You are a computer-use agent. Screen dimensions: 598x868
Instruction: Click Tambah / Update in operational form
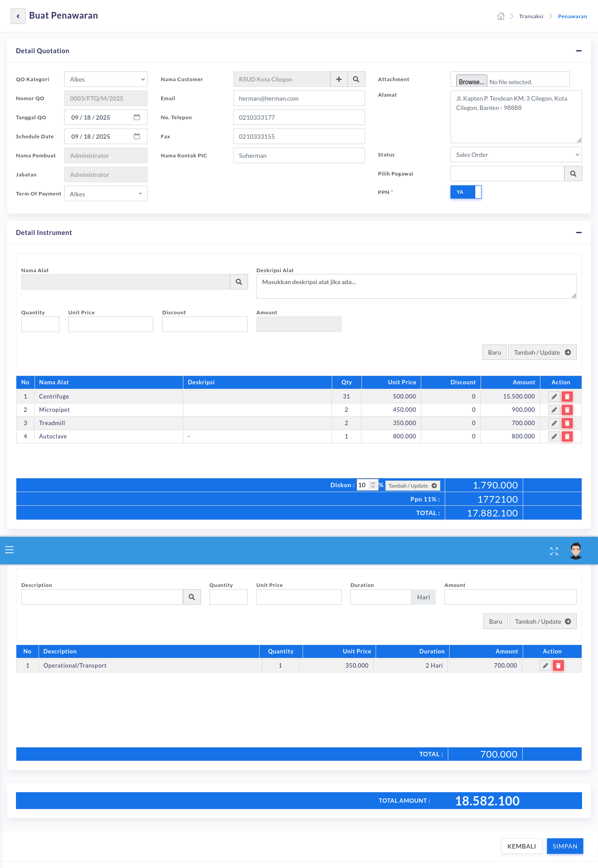543,622
